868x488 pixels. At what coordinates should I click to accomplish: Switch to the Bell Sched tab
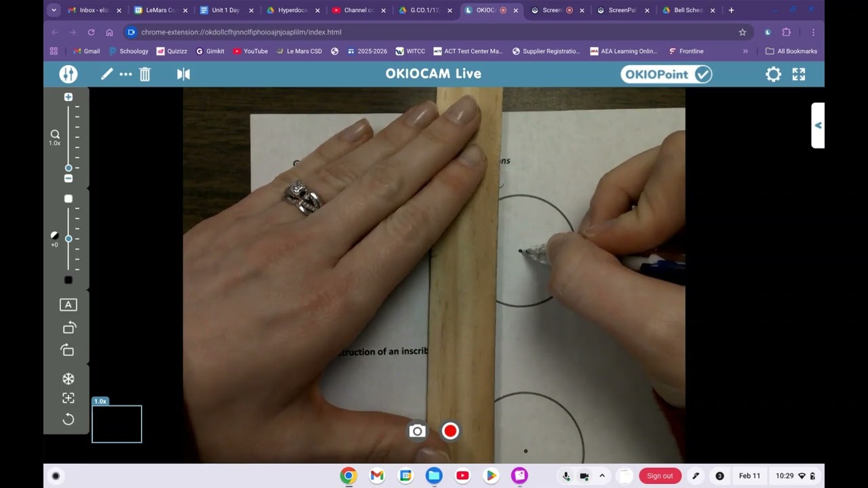click(x=688, y=10)
